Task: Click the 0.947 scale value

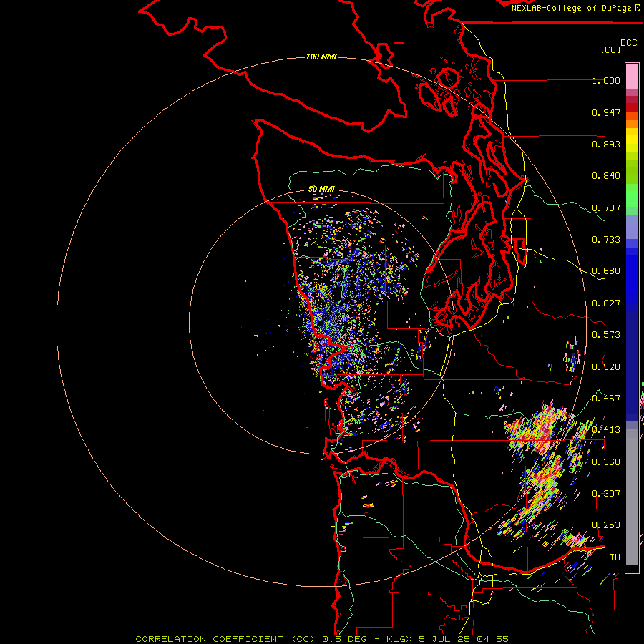Action: point(606,112)
